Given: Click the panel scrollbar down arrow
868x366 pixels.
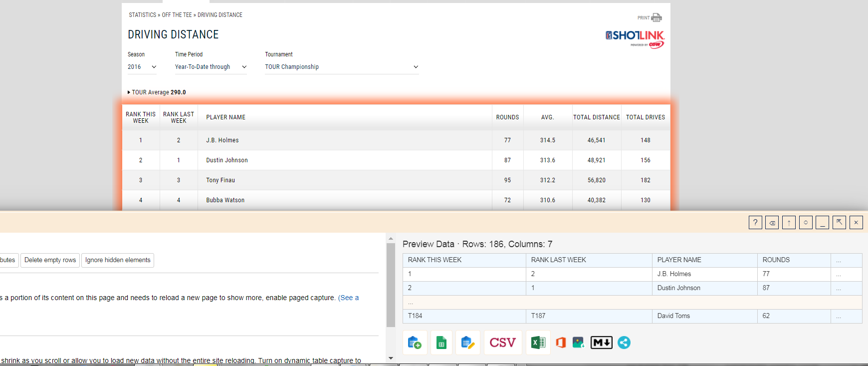Looking at the screenshot, I should click(391, 358).
